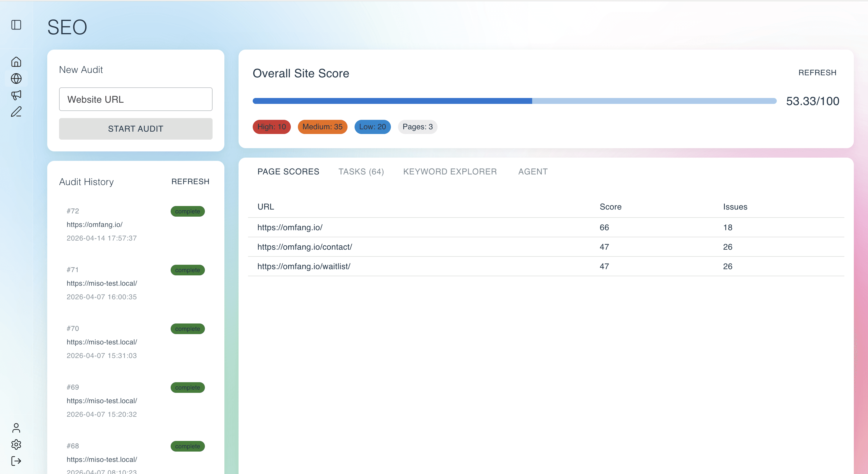Toggle the High: 10 severity filter
This screenshot has height=474, width=868.
pyautogui.click(x=271, y=127)
